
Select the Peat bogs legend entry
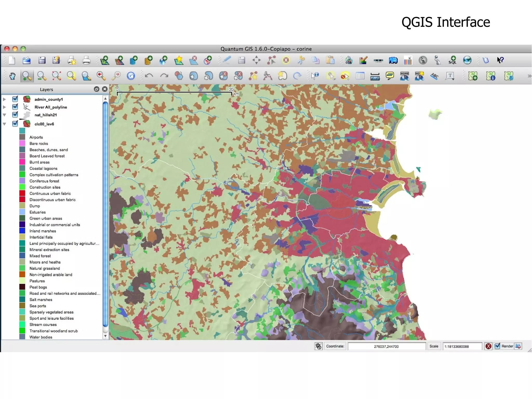[38, 287]
